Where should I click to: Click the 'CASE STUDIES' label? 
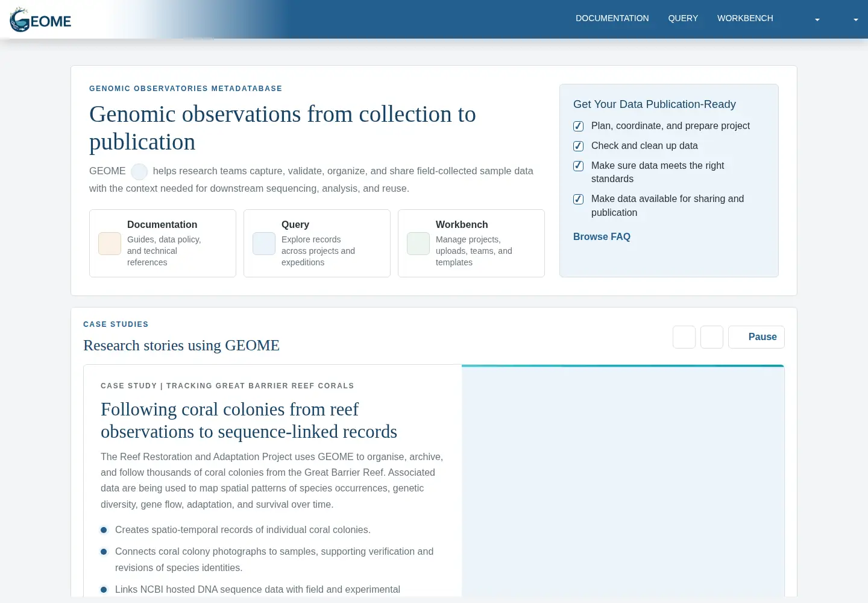click(116, 324)
